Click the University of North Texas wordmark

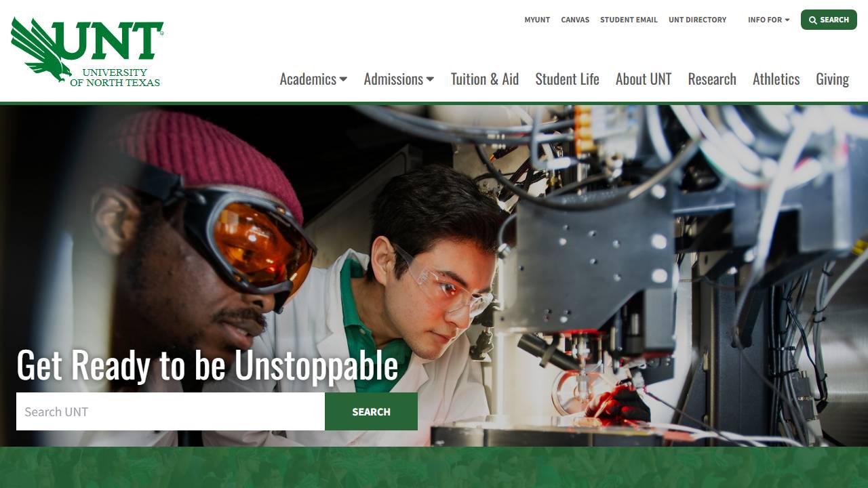coord(115,77)
